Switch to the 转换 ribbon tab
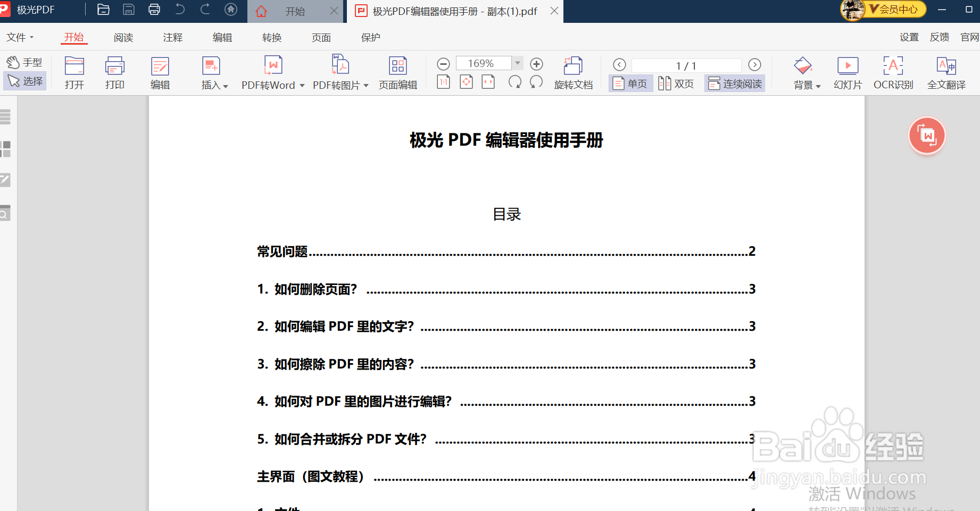The image size is (980, 511). [x=272, y=37]
